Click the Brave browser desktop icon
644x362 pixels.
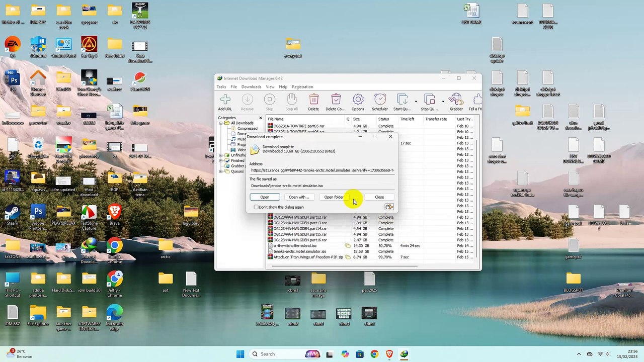pyautogui.click(x=114, y=212)
